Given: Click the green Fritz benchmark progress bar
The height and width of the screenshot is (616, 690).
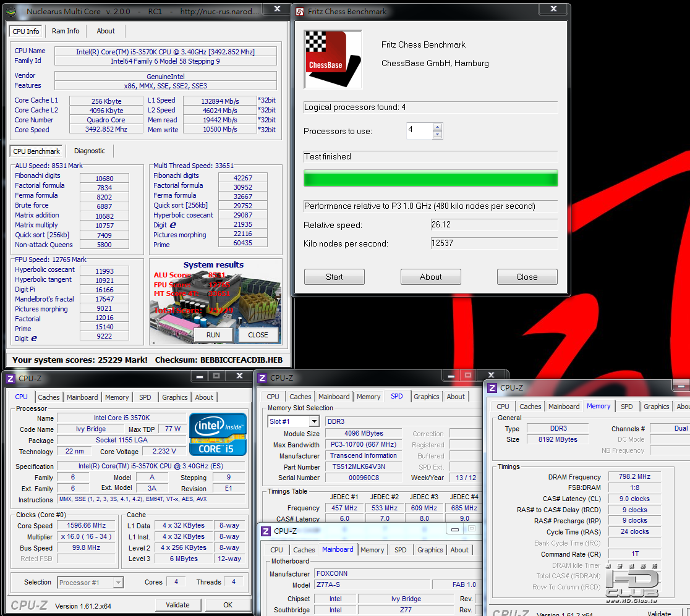Looking at the screenshot, I should (x=431, y=178).
